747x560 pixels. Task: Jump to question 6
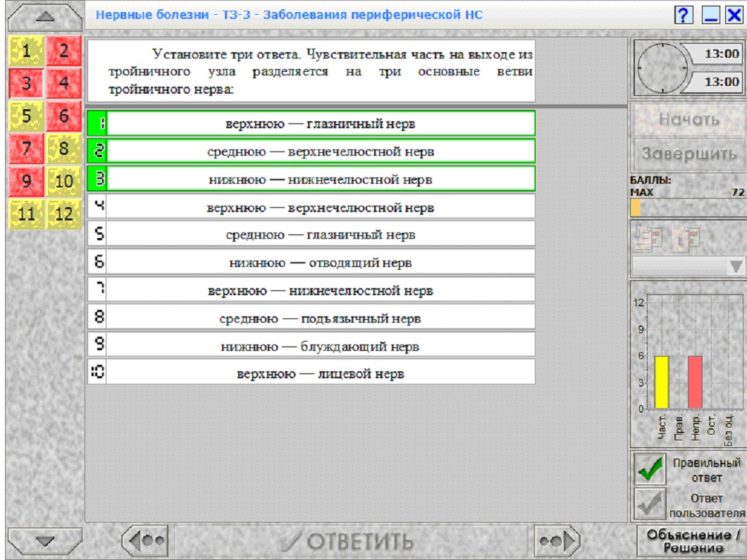coord(64,116)
